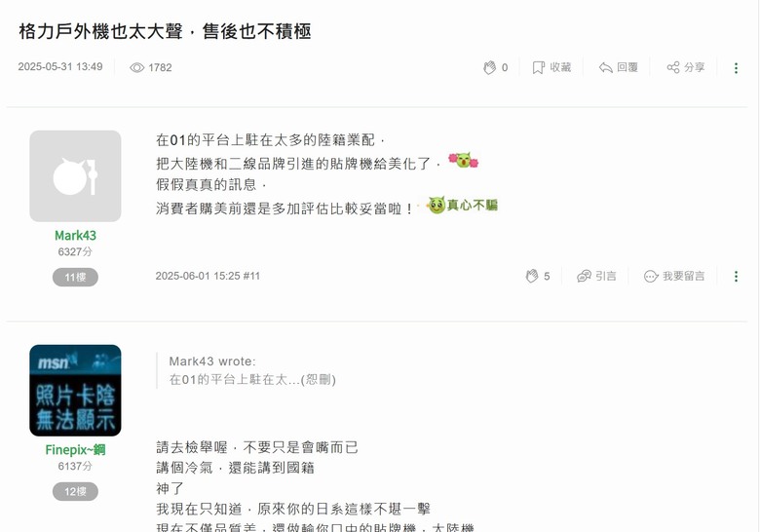Click the eye view-count icon
The image size is (760, 532).
click(136, 67)
